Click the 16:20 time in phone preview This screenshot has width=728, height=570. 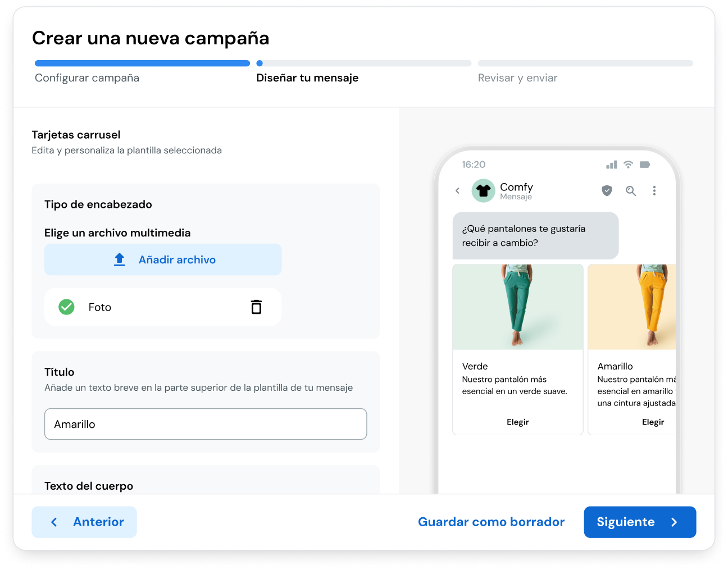pos(474,165)
